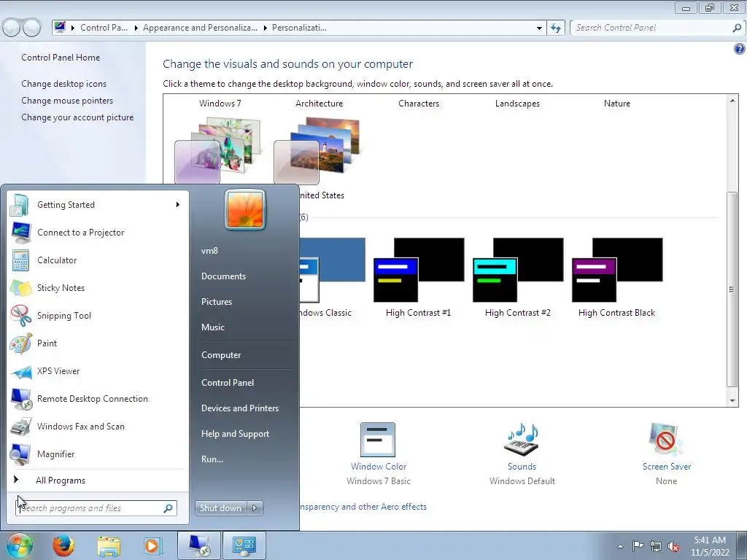Open Music from the Start menu

[x=212, y=327]
